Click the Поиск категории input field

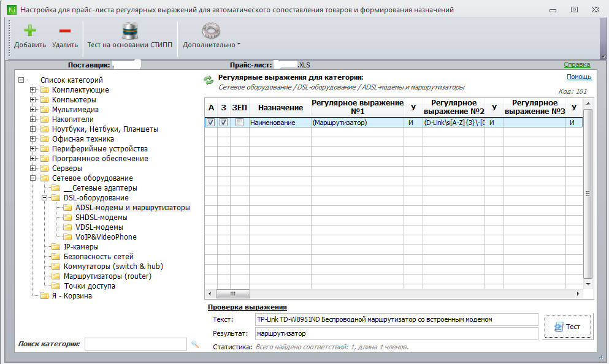(x=136, y=344)
